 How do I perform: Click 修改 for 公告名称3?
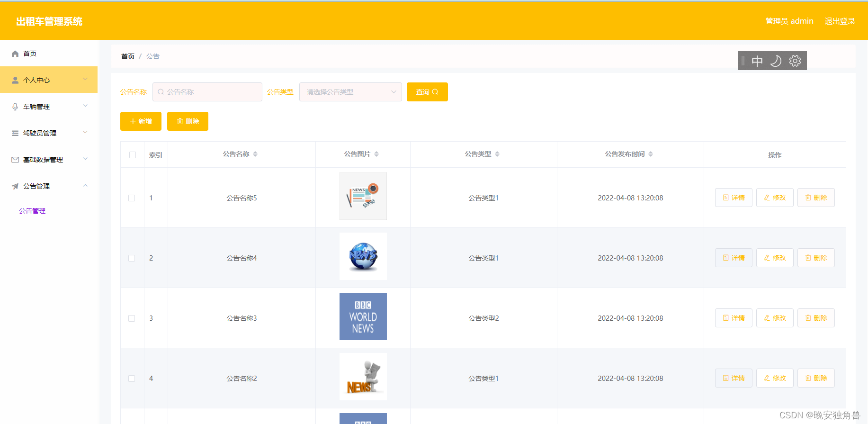775,318
